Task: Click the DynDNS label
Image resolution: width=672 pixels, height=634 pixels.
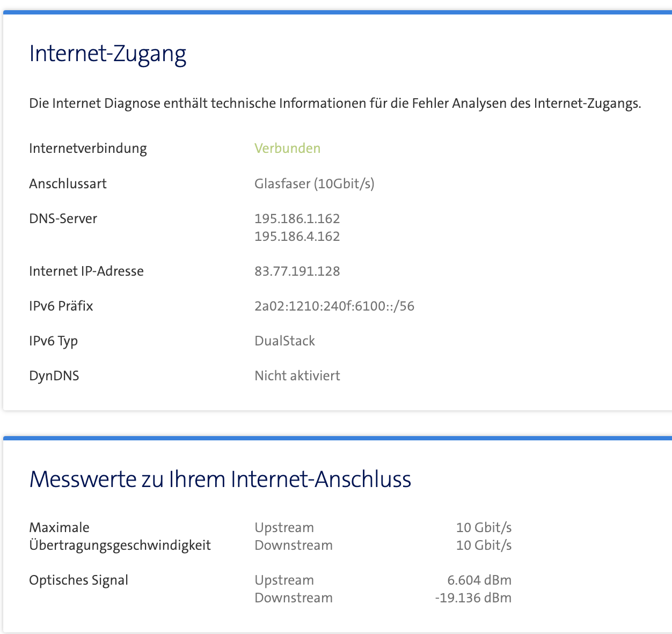Action: (54, 376)
